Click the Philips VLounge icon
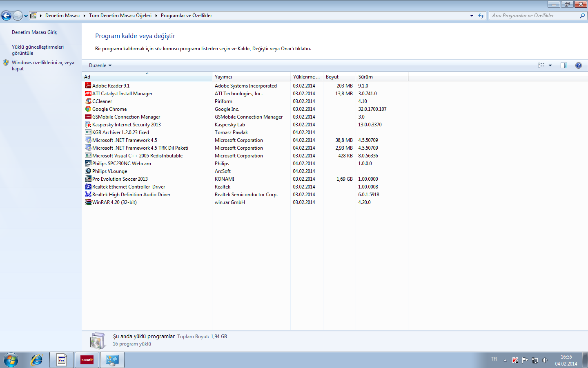588x368 pixels. coord(88,171)
